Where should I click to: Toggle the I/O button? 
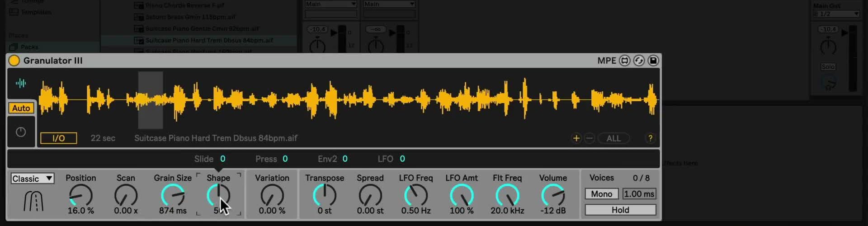59,138
